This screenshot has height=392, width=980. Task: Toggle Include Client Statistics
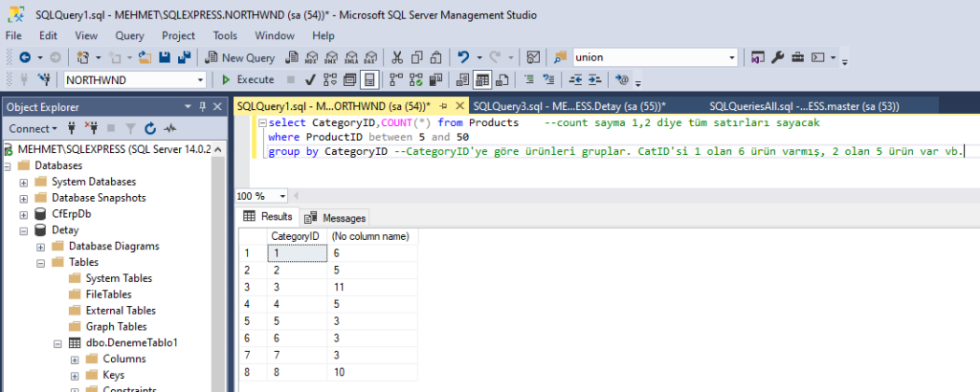tap(436, 79)
